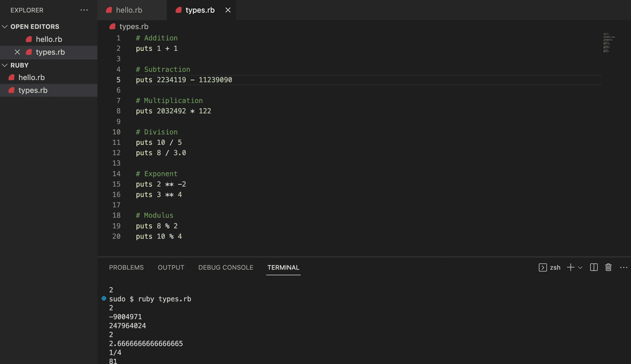This screenshot has width=631, height=364.
Task: Click '# Subtraction' comment
Action: coord(163,69)
